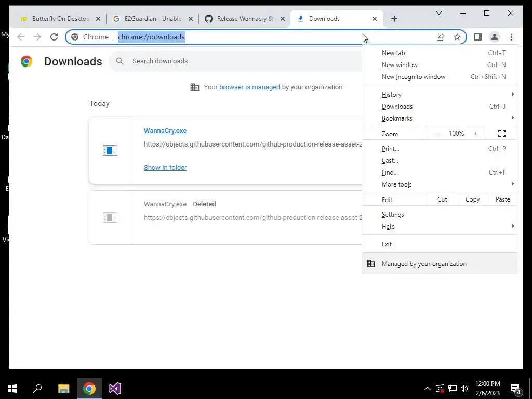Viewport: 532px width, 399px height.
Task: Open the profile avatar icon
Action: [x=495, y=37]
